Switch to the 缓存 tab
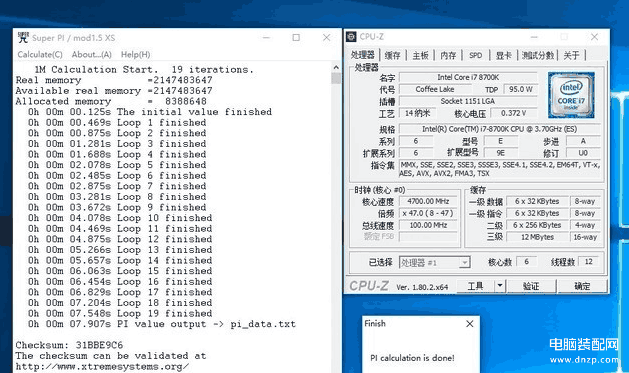This screenshot has width=629, height=373. coord(392,55)
